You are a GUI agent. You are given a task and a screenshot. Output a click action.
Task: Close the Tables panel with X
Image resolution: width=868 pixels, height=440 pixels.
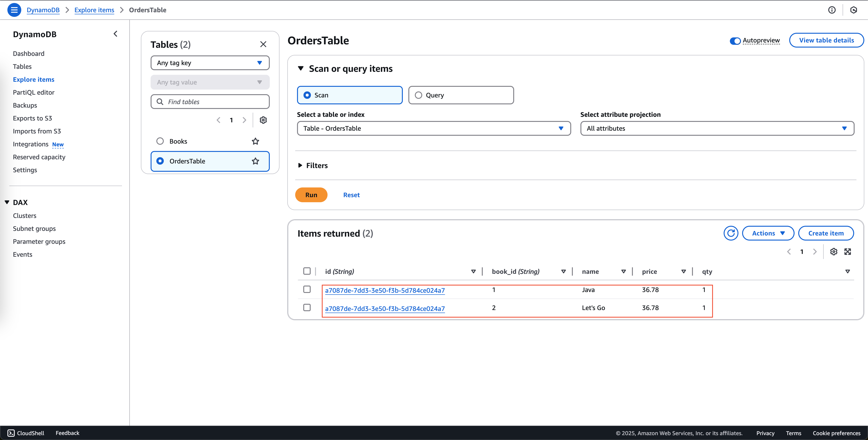coord(263,44)
